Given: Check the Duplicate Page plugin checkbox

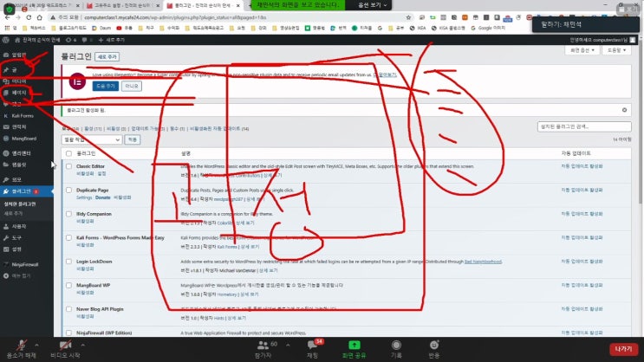Looking at the screenshot, I should [68, 190].
